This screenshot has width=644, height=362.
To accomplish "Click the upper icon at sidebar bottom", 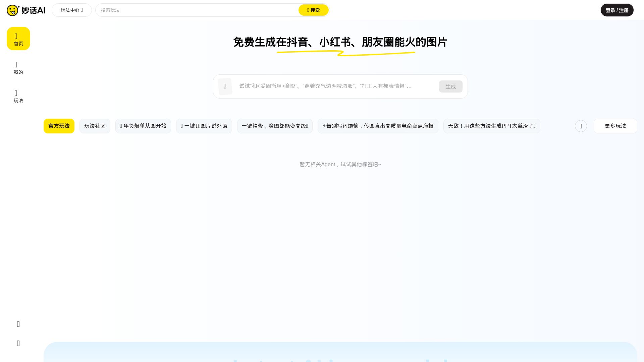I will coord(18,324).
